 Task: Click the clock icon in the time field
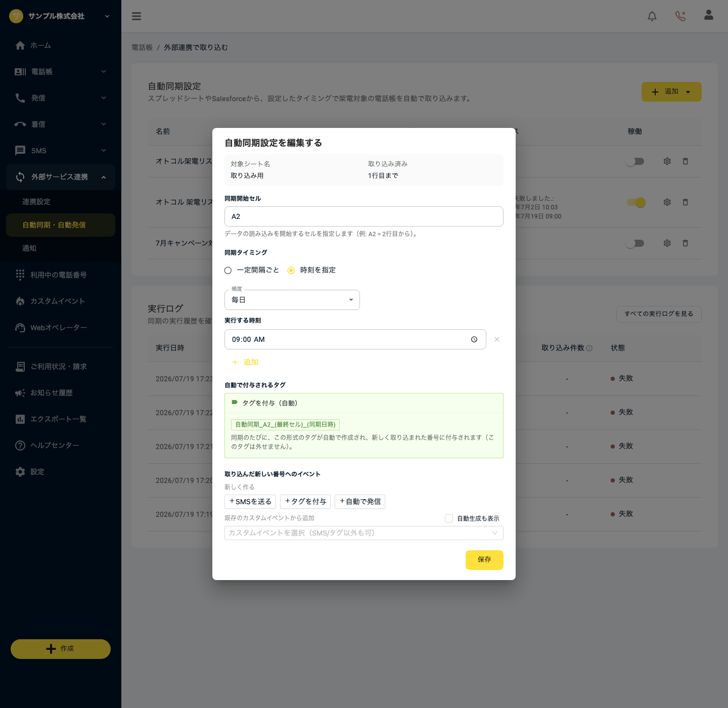pyautogui.click(x=474, y=339)
